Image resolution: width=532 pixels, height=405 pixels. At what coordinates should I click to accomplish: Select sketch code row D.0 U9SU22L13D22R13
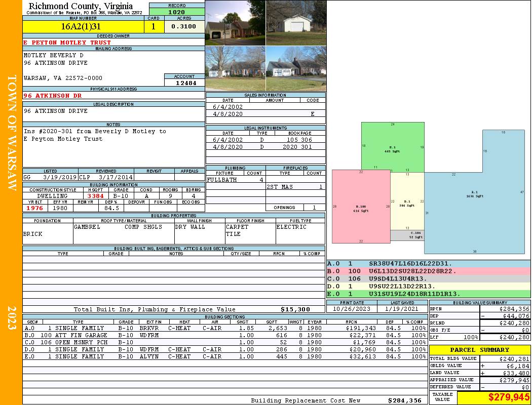click(x=429, y=286)
